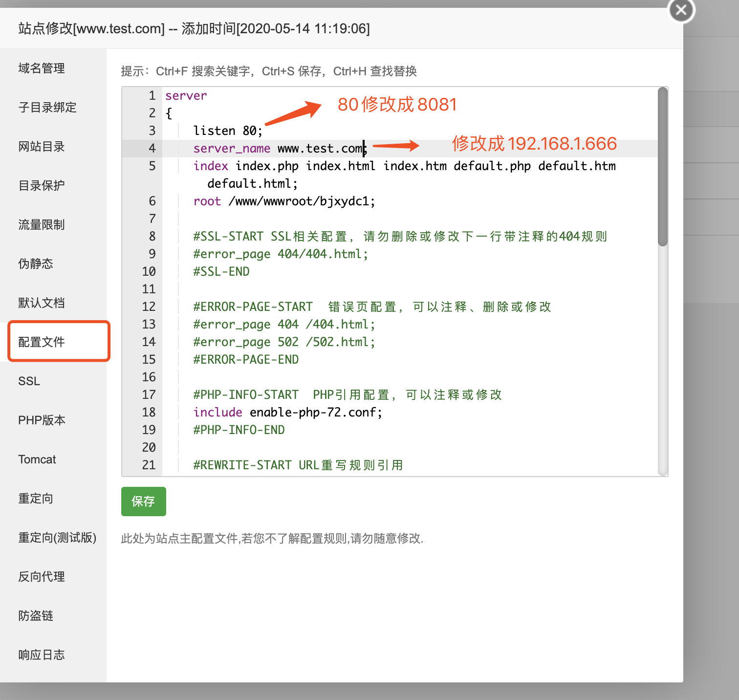Click the '#PHP-INFO-START' comment line
Screen dimensions: 739x700
(348, 395)
